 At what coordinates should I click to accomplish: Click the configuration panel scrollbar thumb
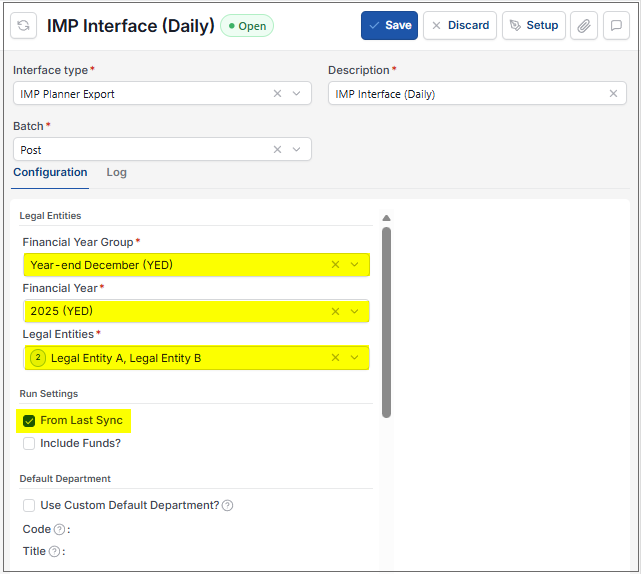(x=386, y=323)
